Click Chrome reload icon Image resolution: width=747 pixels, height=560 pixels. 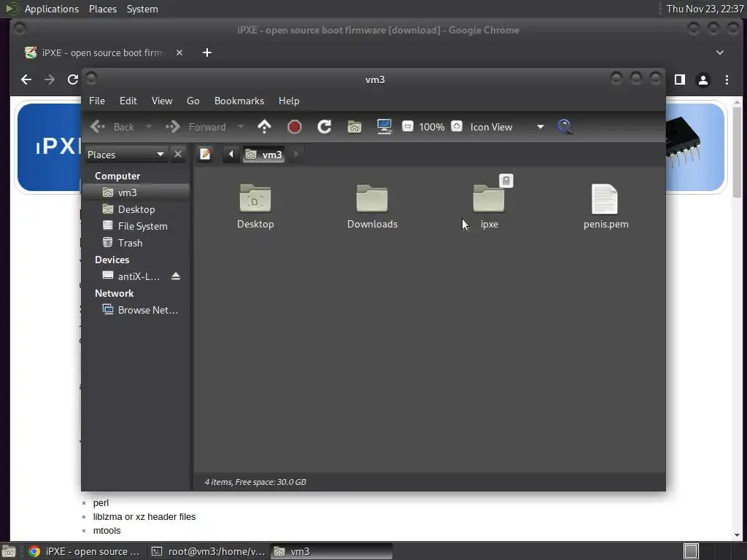(x=73, y=79)
